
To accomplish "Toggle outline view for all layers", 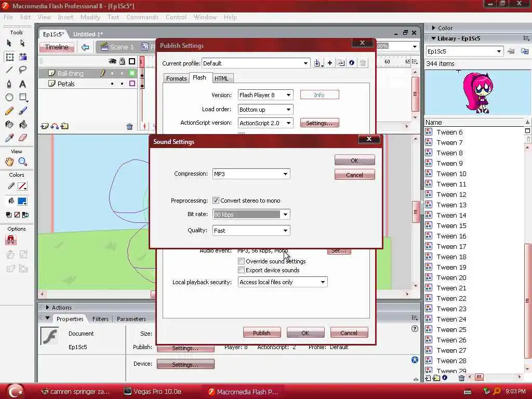I will (132, 61).
